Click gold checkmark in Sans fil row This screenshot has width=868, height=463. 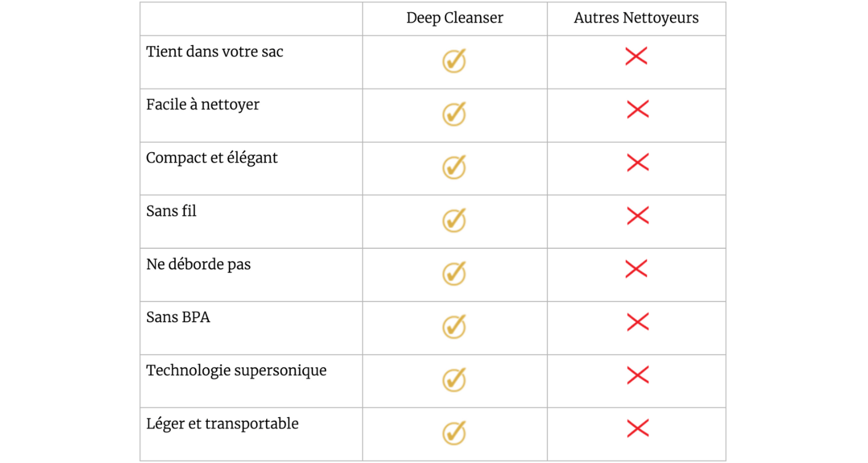[x=454, y=220]
